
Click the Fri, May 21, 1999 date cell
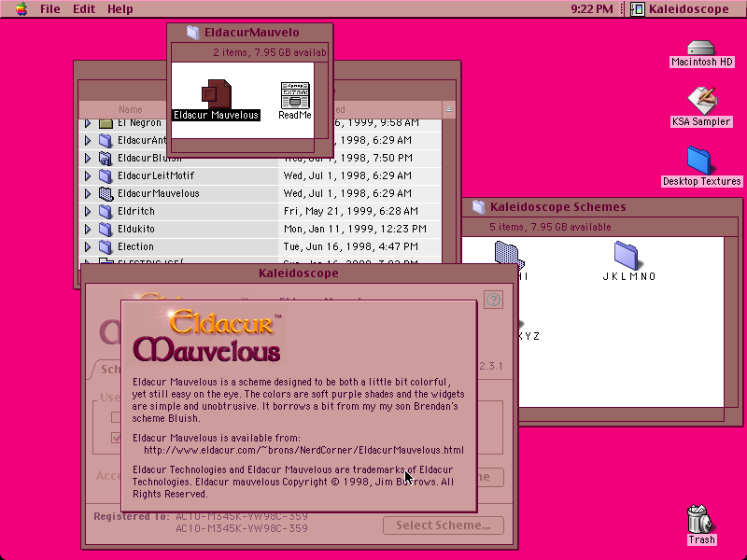(x=351, y=211)
